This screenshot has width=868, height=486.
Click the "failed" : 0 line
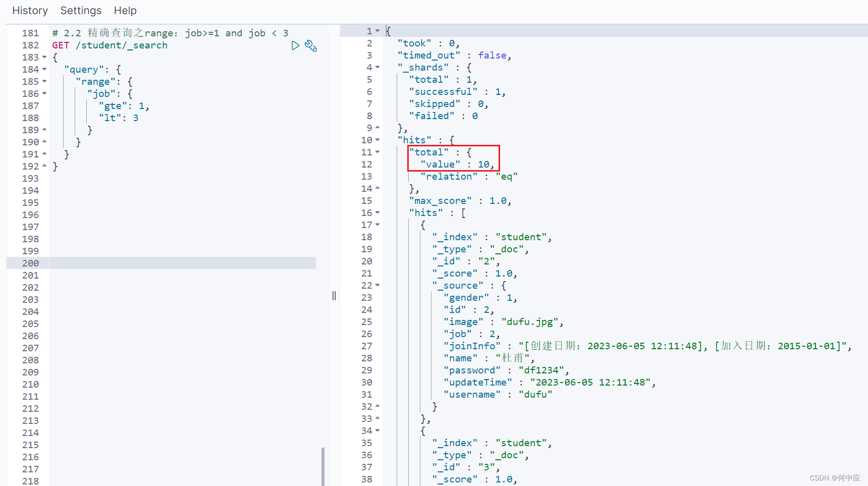coord(444,116)
